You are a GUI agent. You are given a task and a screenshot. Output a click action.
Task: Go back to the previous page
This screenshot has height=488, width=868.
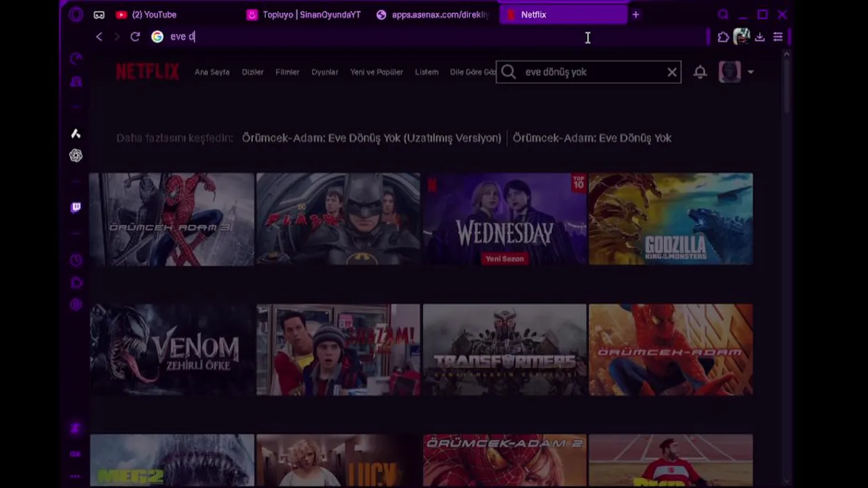tap(99, 37)
